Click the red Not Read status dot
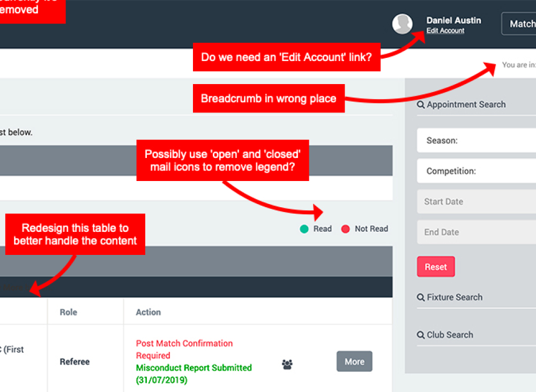Image resolution: width=536 pixels, height=392 pixels. click(346, 229)
